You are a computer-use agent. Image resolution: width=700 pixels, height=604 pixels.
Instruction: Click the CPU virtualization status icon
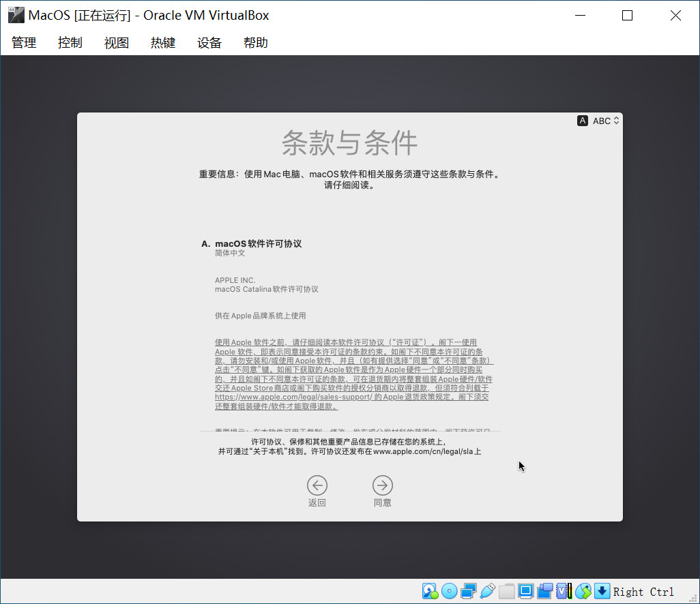(564, 592)
